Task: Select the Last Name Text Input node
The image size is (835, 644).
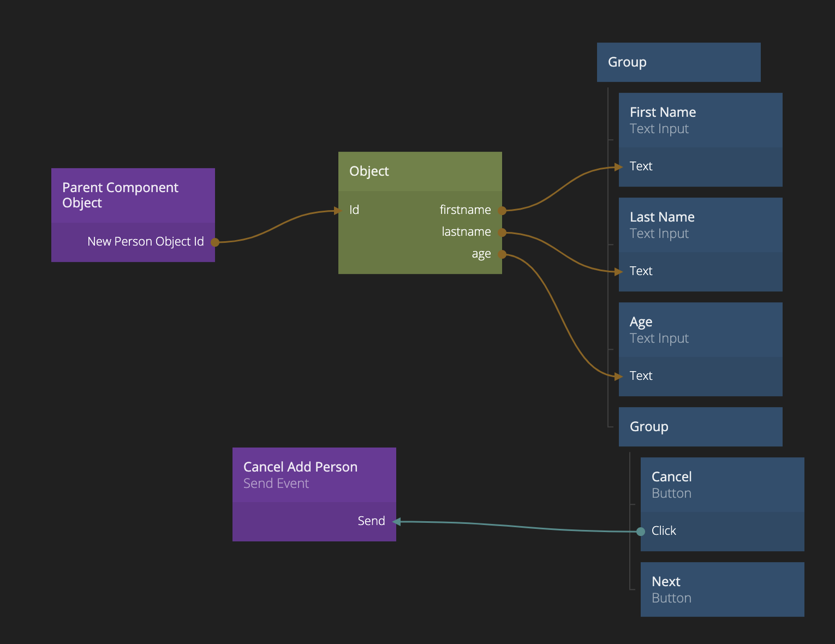Action: tap(700, 225)
